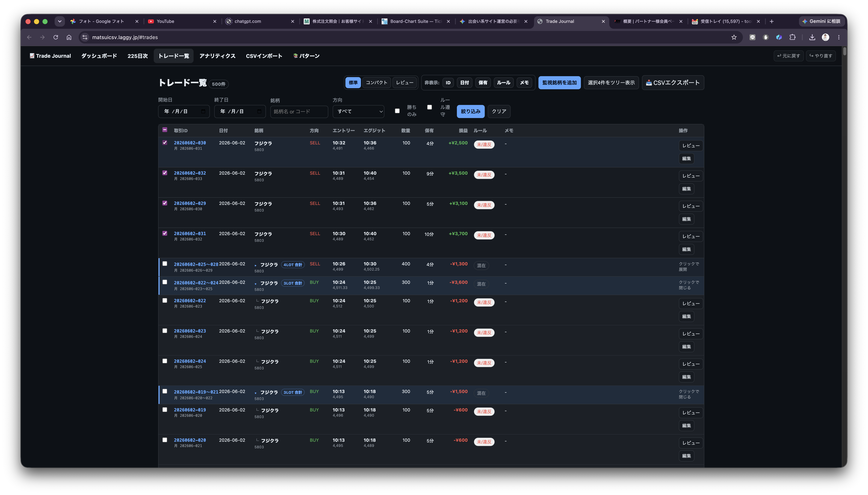Open the extensions puzzle icon

point(792,37)
